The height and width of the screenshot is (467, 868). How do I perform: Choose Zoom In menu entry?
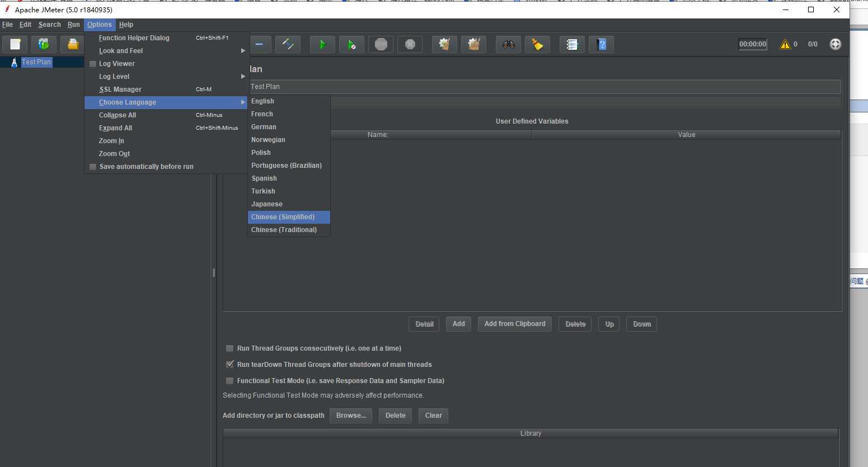[166, 141]
